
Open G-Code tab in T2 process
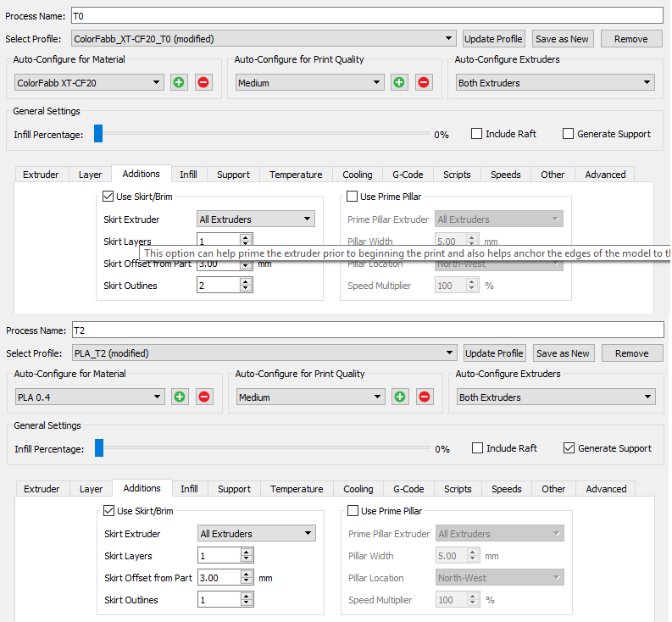(408, 489)
